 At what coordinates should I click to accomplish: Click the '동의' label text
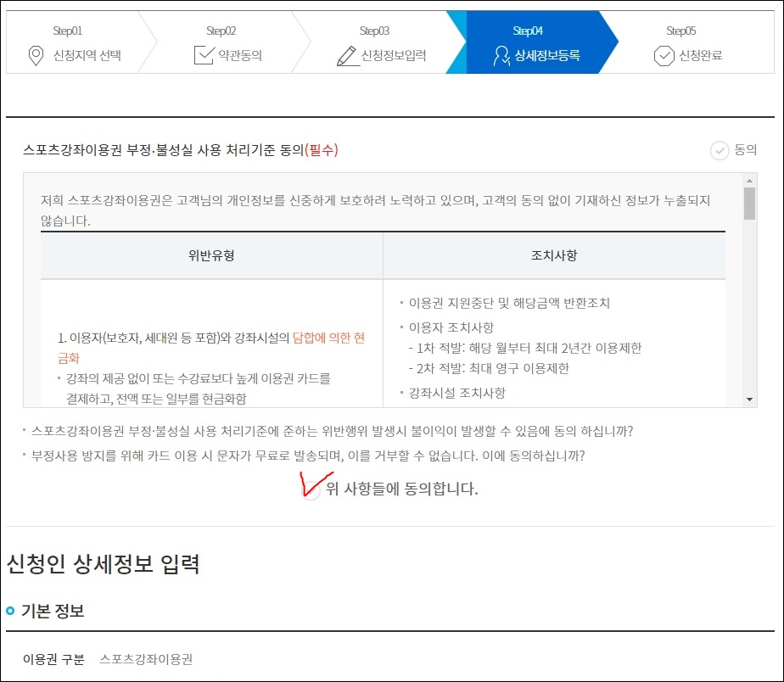coord(745,149)
